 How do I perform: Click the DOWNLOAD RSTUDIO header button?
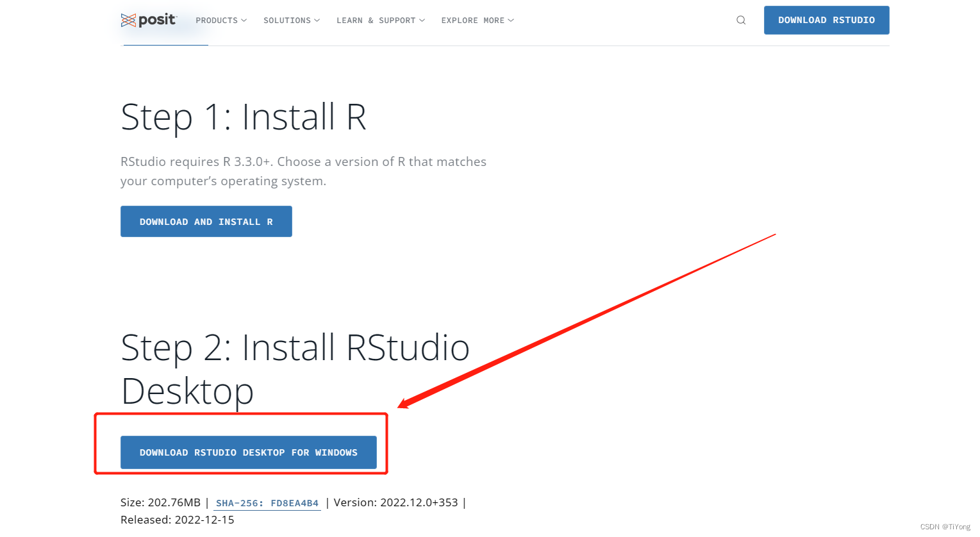coord(826,20)
